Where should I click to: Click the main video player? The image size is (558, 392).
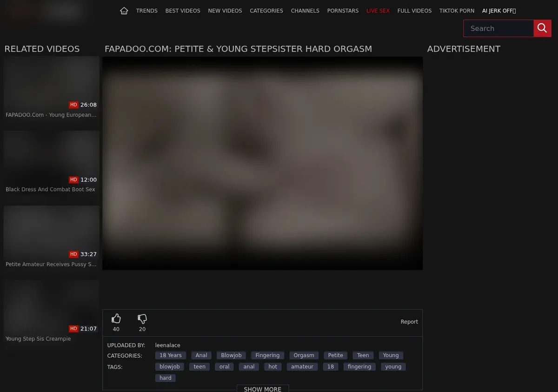click(x=263, y=163)
